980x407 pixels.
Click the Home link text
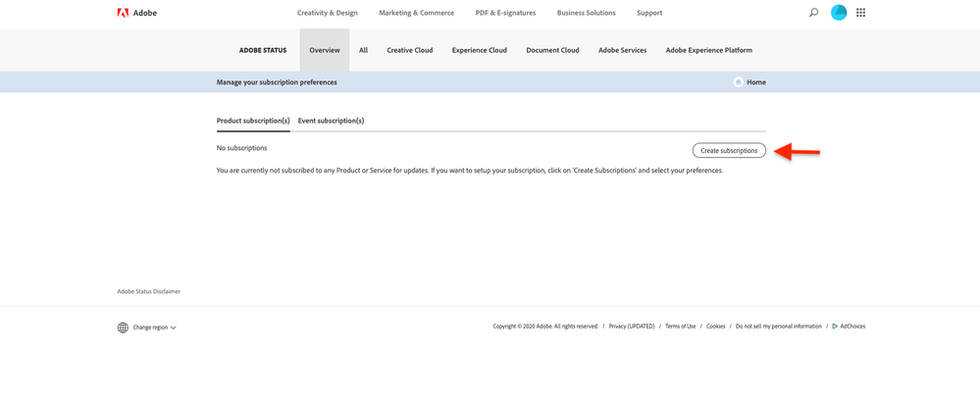point(755,82)
